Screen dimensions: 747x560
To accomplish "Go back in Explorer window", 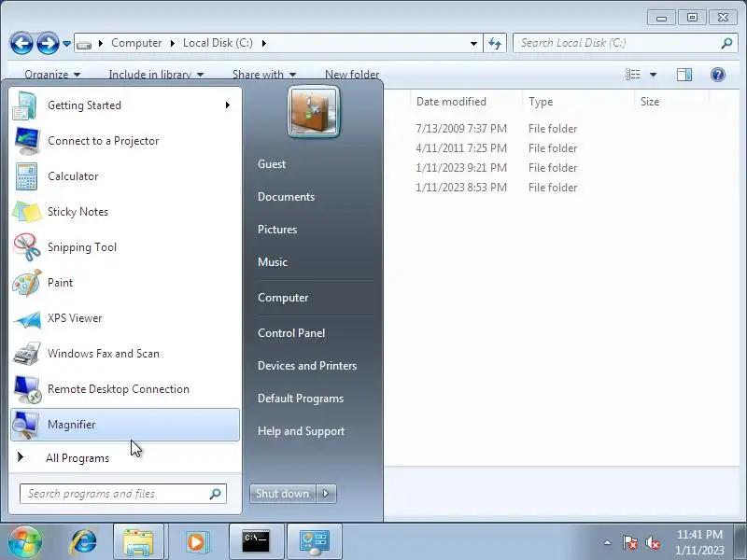I will [x=21, y=43].
